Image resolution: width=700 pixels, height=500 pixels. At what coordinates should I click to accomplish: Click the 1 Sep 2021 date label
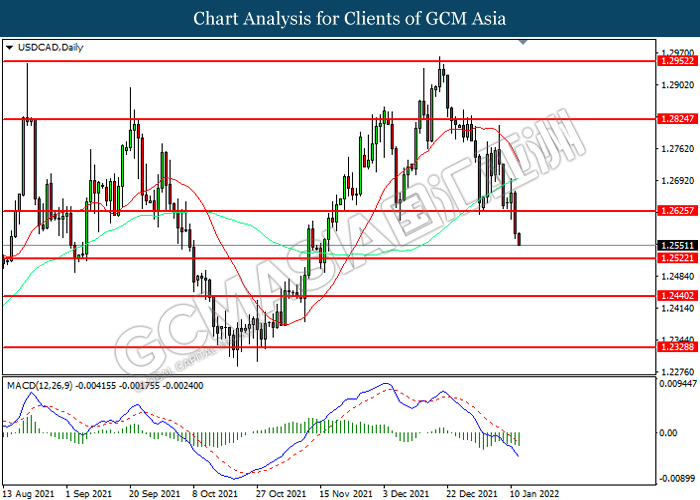pos(89,494)
